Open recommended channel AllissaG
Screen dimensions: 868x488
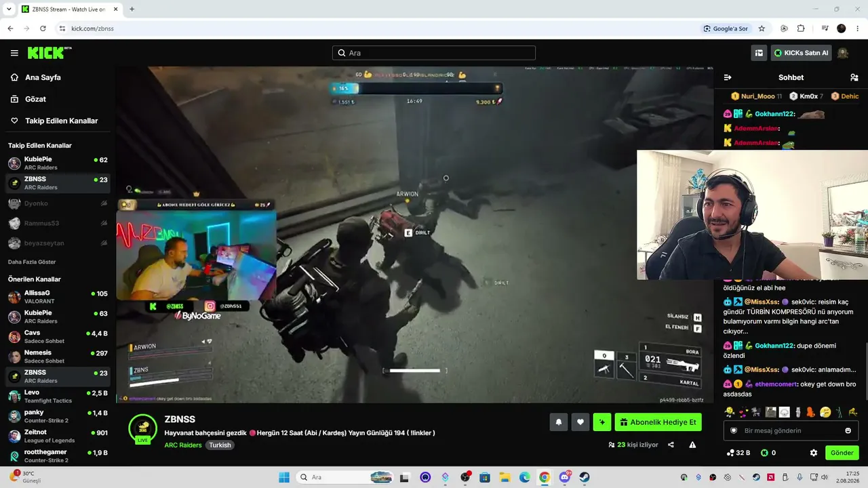[58, 297]
